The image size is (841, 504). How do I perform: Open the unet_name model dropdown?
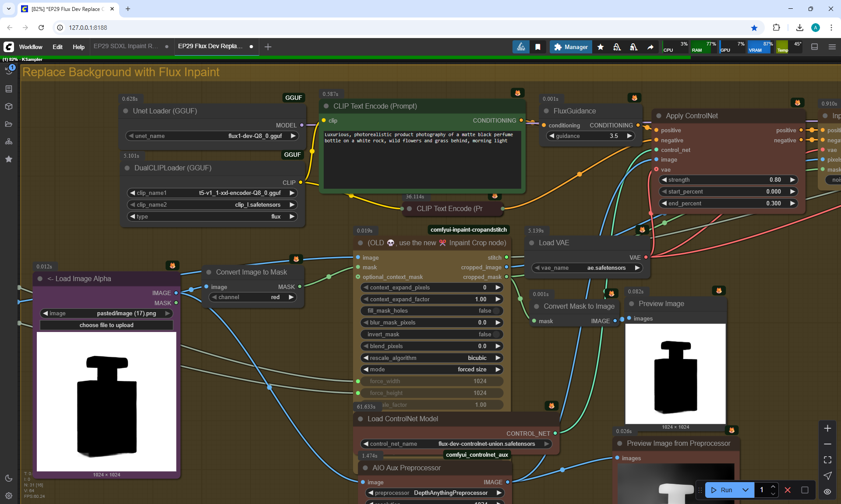(212, 136)
